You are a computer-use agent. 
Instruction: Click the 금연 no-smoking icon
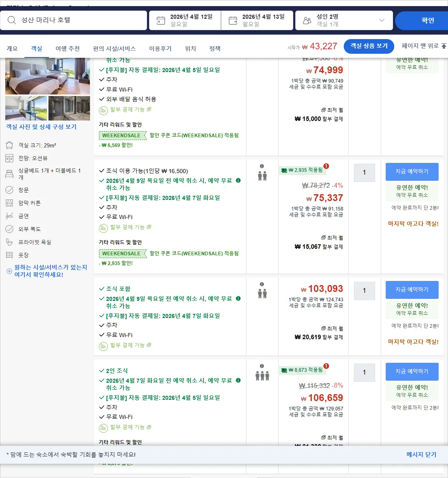[9, 216]
